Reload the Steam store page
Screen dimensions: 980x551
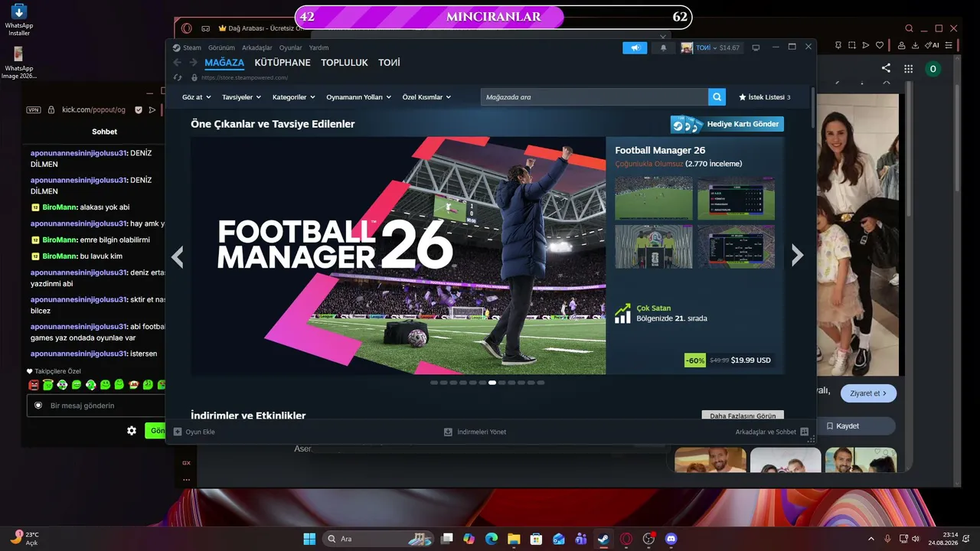coord(178,77)
